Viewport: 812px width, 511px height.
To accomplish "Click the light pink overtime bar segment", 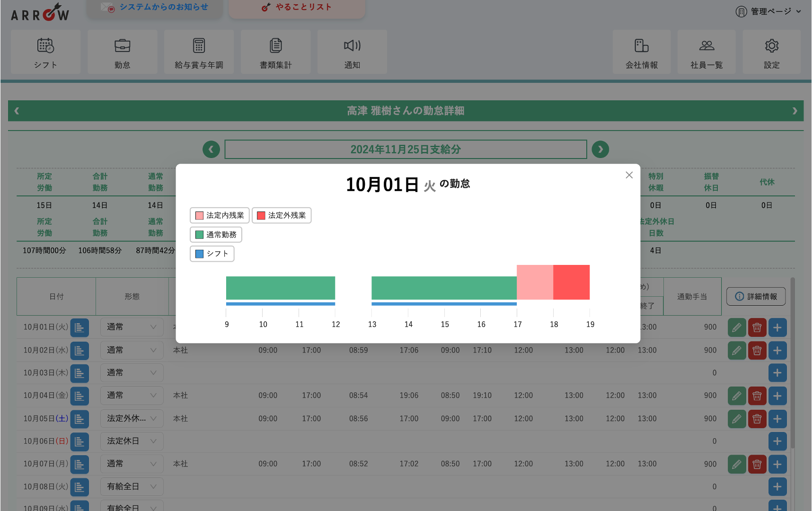I will 535,282.
